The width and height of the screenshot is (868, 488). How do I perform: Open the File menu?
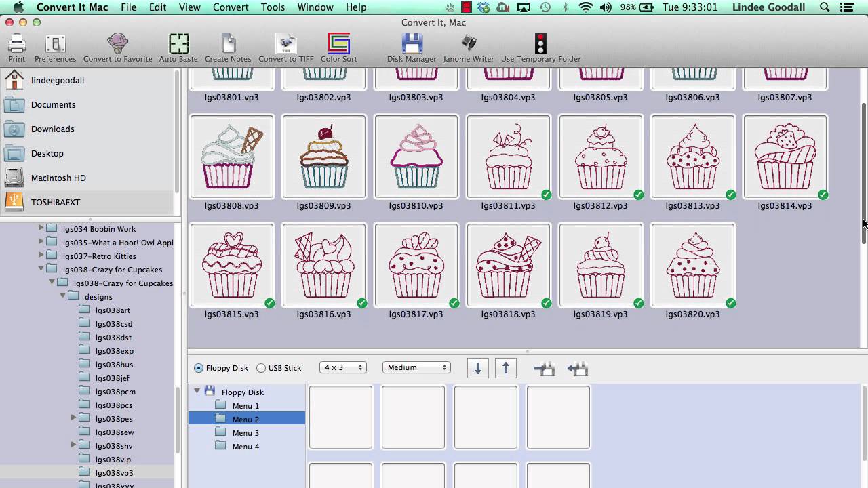coord(128,7)
